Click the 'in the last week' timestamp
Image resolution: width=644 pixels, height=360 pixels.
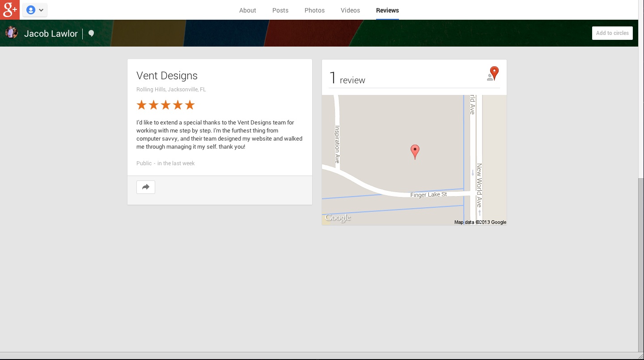(x=176, y=163)
